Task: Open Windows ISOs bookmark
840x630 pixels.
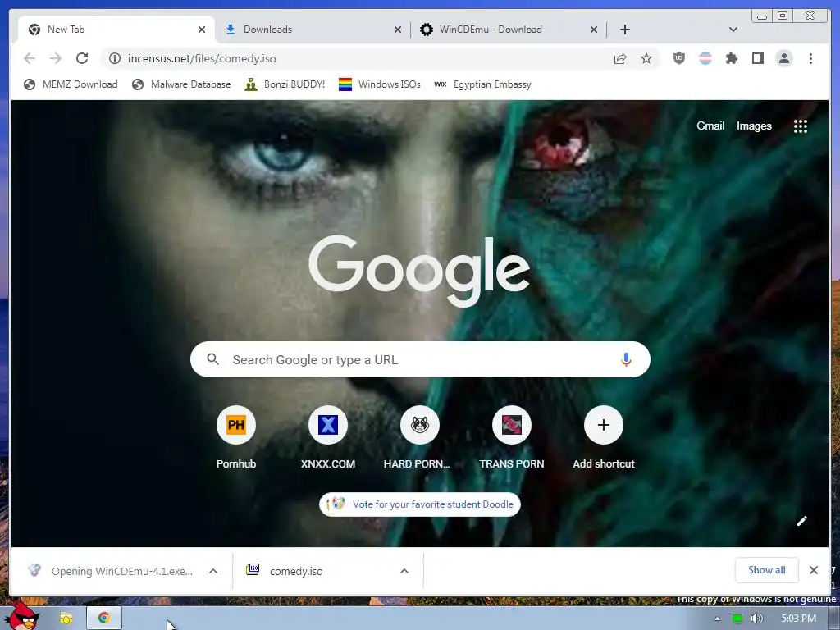Action: tap(379, 84)
